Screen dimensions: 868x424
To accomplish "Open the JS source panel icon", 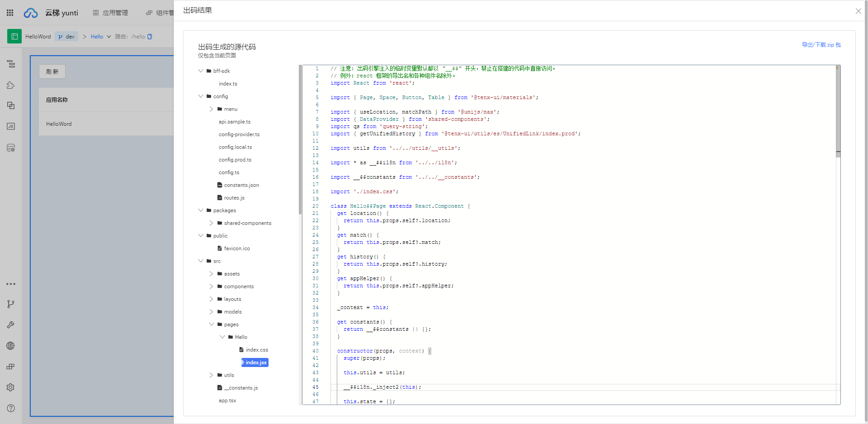I will [x=11, y=126].
